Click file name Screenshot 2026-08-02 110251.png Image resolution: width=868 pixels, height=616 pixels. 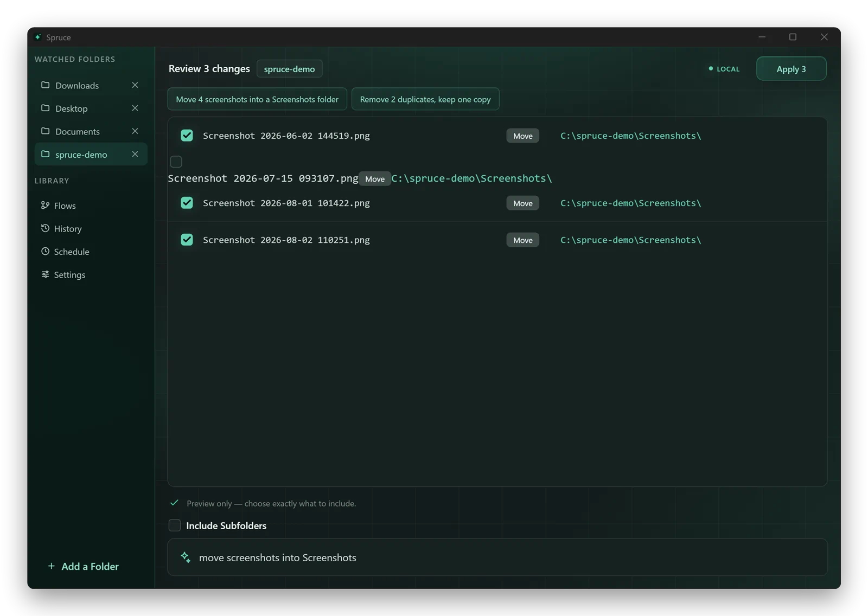click(x=286, y=240)
